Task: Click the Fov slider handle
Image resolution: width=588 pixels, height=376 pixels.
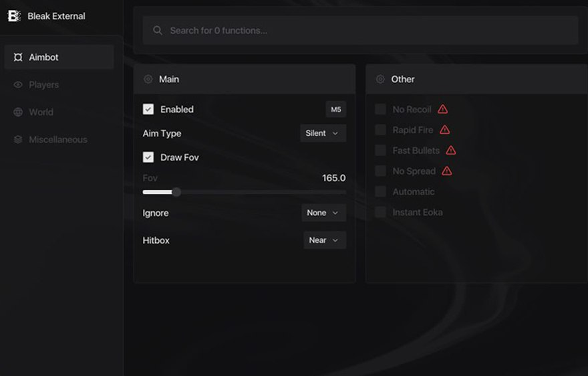Action: coord(176,193)
